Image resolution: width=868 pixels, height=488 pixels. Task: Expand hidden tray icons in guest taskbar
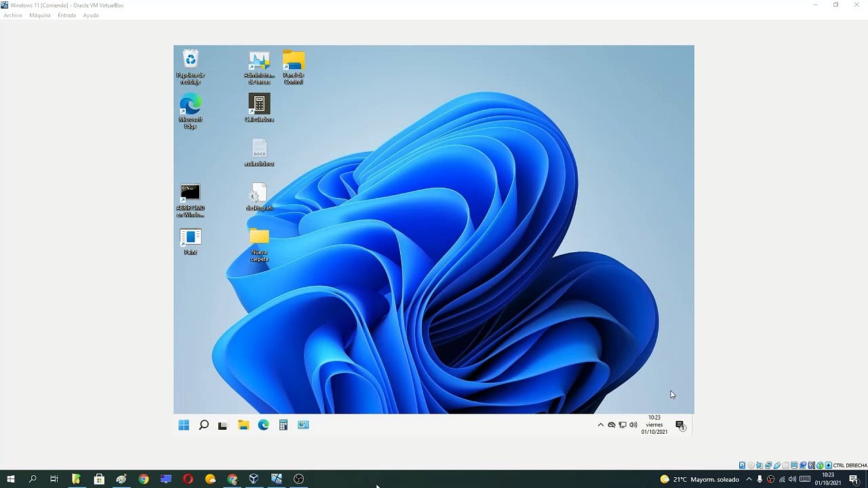point(600,425)
